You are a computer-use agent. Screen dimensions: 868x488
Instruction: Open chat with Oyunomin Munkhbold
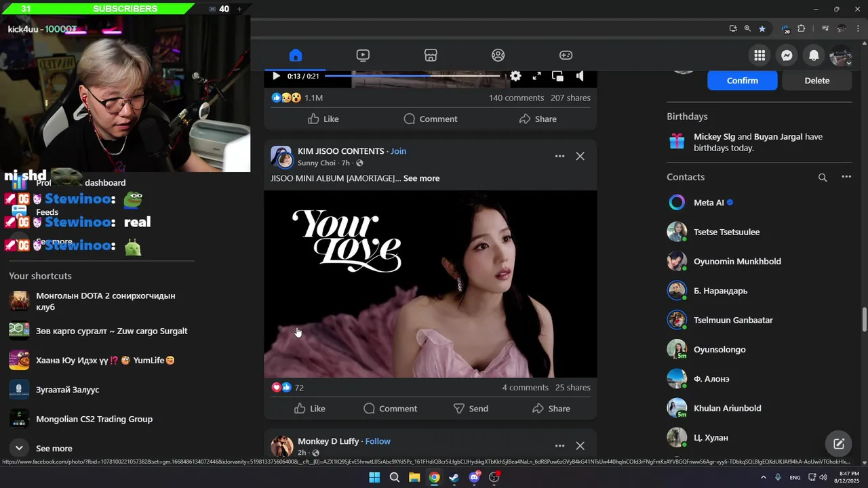tap(759, 261)
